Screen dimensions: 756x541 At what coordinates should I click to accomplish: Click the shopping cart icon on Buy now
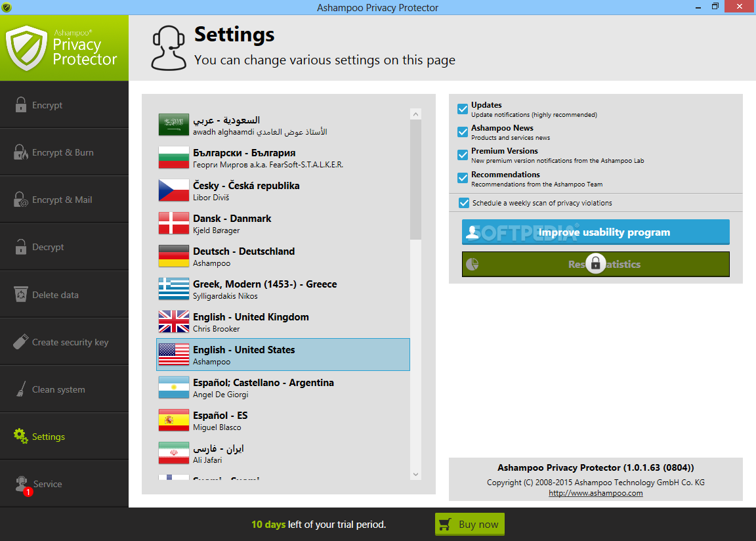(x=446, y=524)
